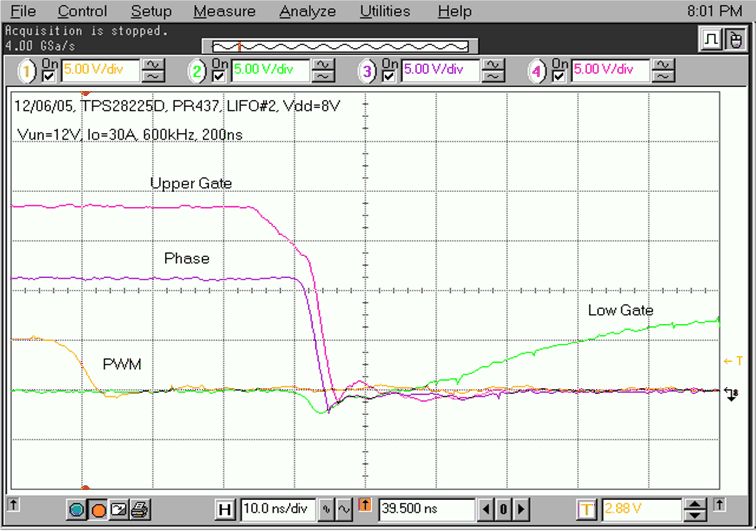Screen dimensions: 756x531
Task: Click the mouse icon at top right
Action: 735,39
